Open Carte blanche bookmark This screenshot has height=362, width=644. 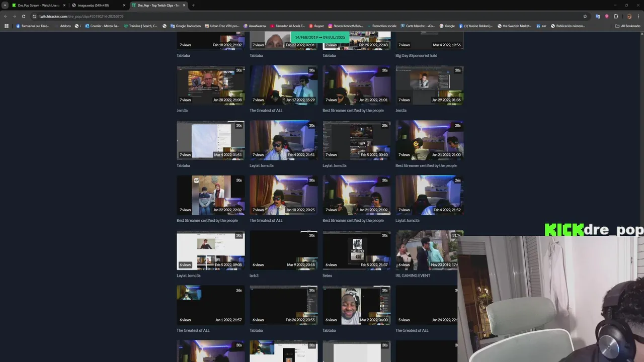click(418, 26)
